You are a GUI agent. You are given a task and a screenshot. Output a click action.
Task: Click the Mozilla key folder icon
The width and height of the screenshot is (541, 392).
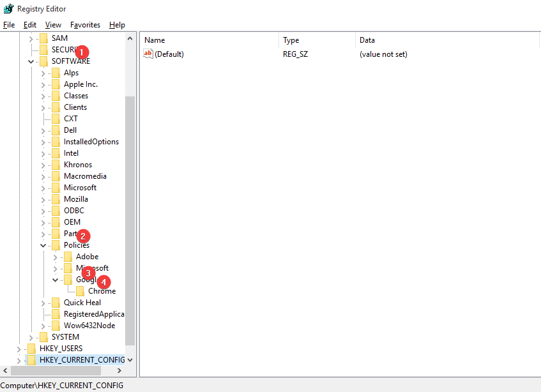click(x=56, y=199)
